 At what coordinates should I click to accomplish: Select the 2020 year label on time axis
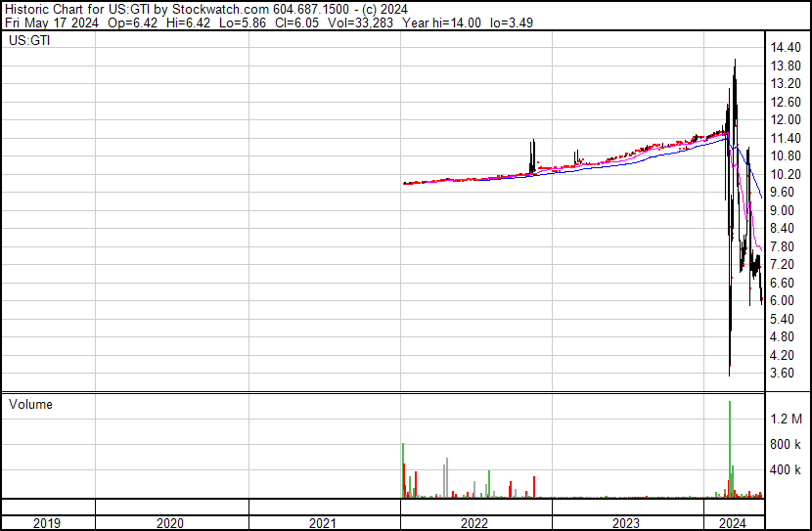point(170,523)
